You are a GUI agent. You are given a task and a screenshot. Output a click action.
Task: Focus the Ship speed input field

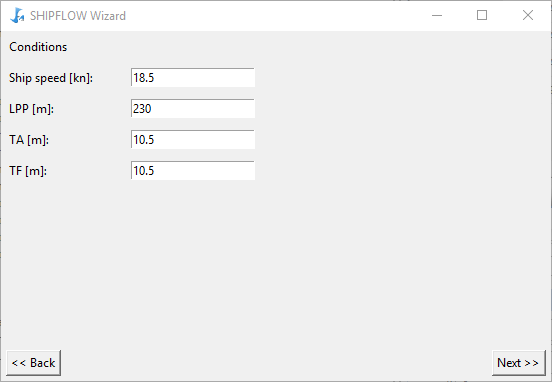point(193,77)
